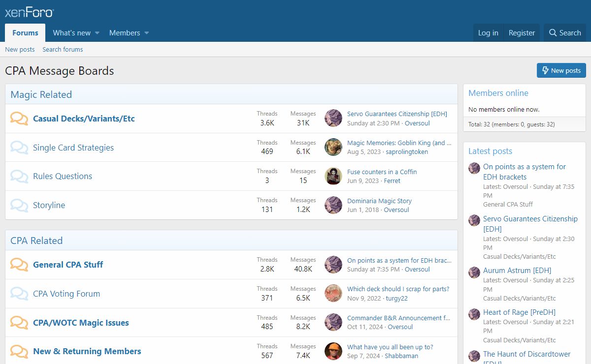Image resolution: width=591 pixels, height=364 pixels.
Task: Click the Storyline forum bubble icon
Action: point(19,205)
